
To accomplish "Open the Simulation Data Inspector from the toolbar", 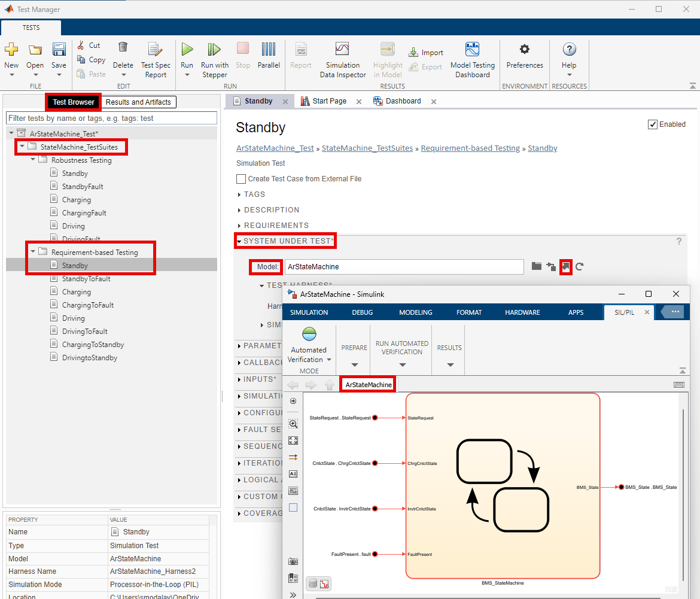I will pos(342,58).
